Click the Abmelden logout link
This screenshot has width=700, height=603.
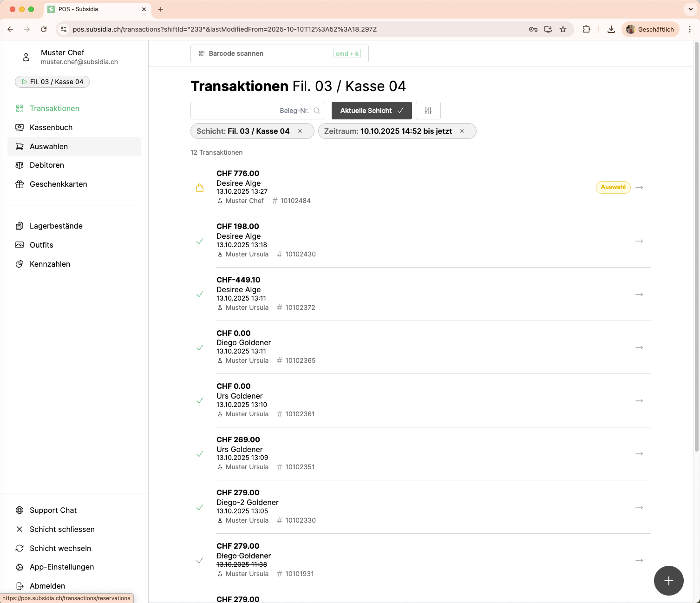[x=47, y=586]
